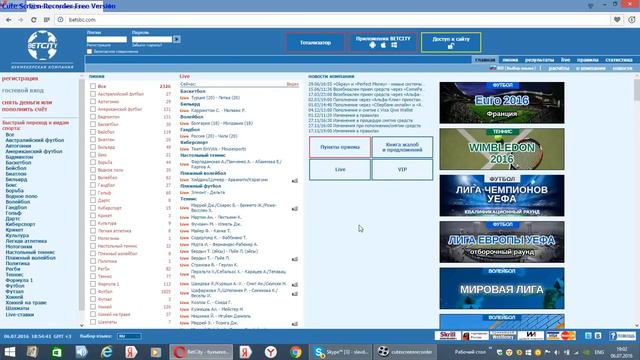Open the Euro 2016 Франция banner
Screen dimensions: 640x360
[x=502, y=103]
